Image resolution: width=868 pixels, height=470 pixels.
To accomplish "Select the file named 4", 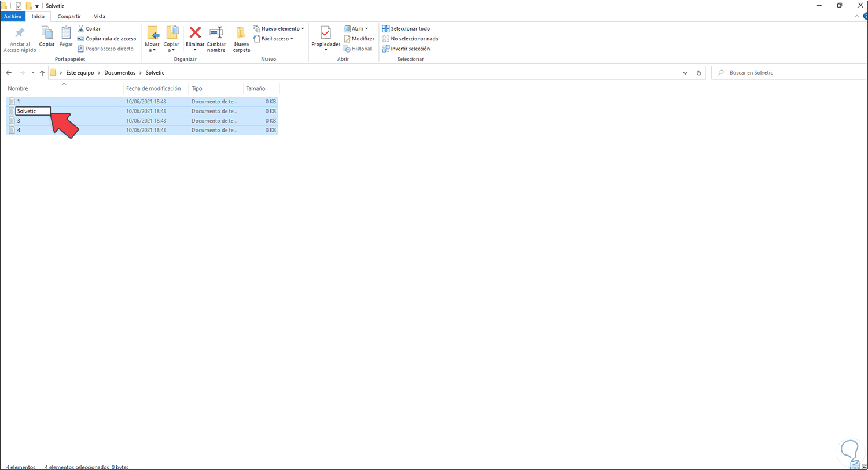I will point(19,130).
